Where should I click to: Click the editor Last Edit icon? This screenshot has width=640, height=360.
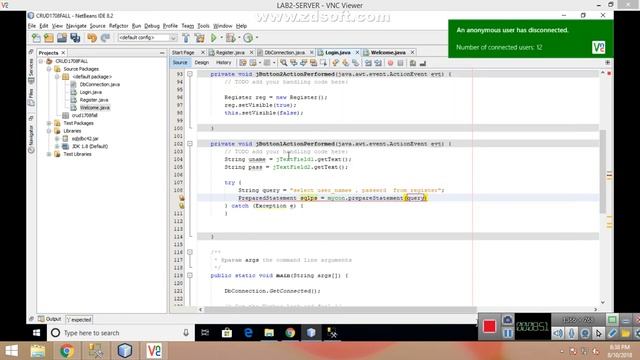point(243,63)
